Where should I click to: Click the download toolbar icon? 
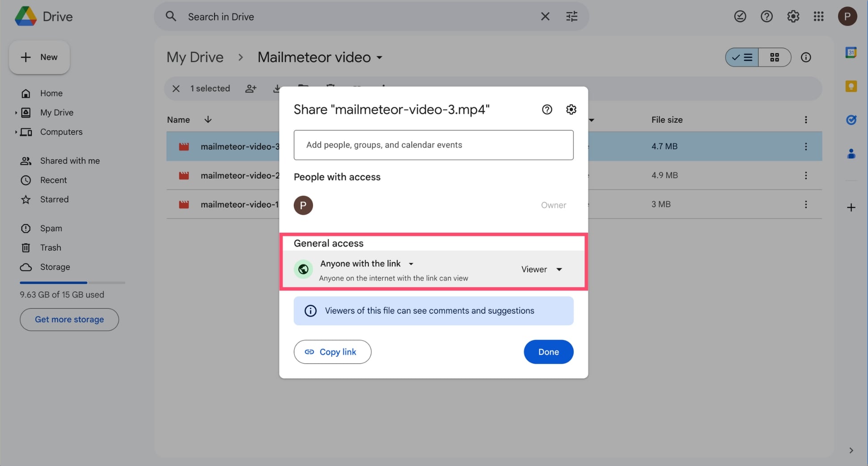point(277,88)
